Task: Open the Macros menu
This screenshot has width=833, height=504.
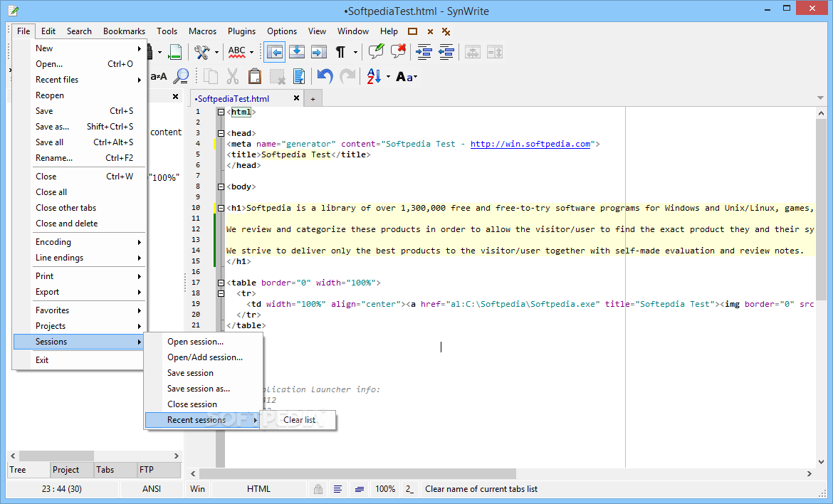Action: 202,31
